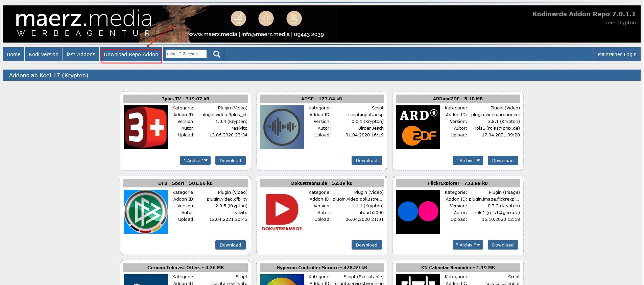The height and width of the screenshot is (285, 644).
Task: Open the last Addons menu item
Action: click(81, 54)
